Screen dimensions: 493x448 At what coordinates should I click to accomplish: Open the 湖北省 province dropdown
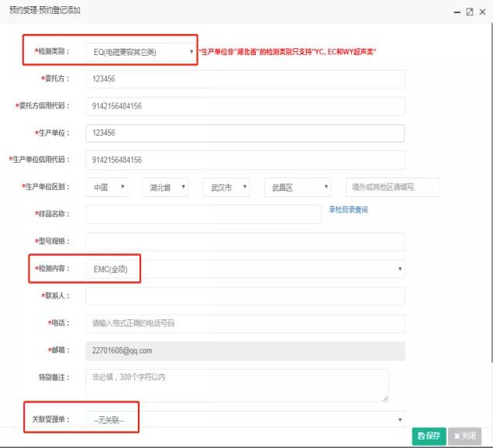[x=165, y=188]
